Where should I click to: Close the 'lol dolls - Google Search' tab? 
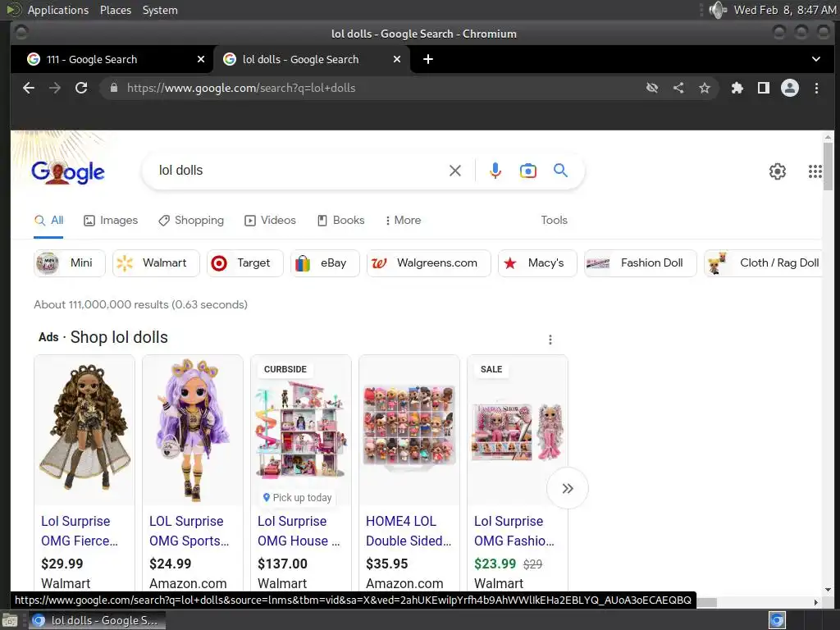pos(397,59)
